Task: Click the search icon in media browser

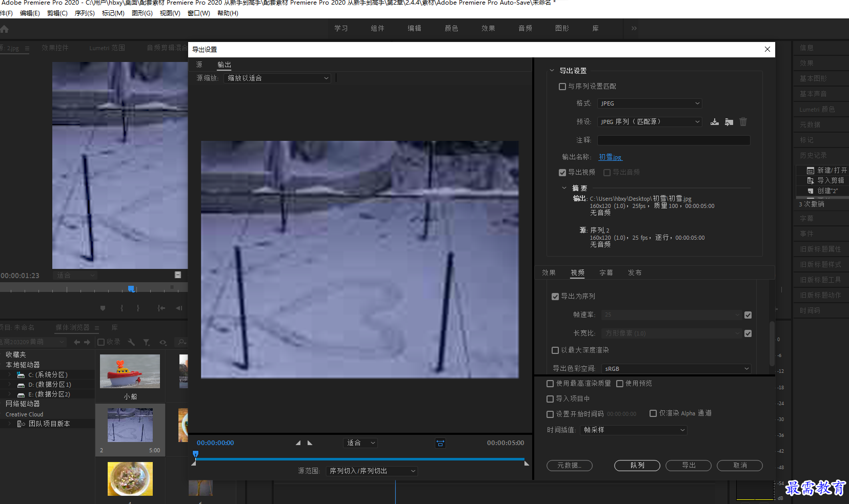Action: coord(181,342)
